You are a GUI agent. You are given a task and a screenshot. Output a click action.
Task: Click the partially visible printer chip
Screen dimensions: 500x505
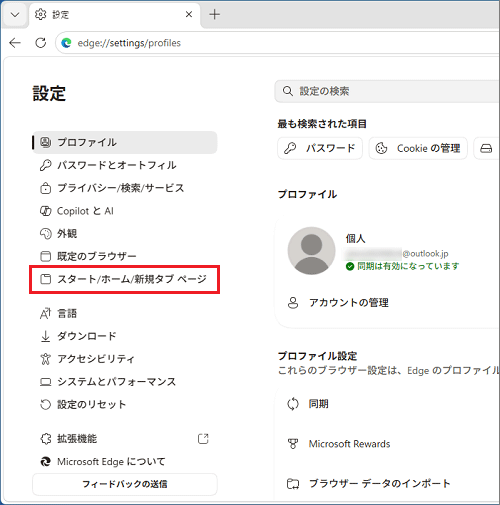(487, 148)
